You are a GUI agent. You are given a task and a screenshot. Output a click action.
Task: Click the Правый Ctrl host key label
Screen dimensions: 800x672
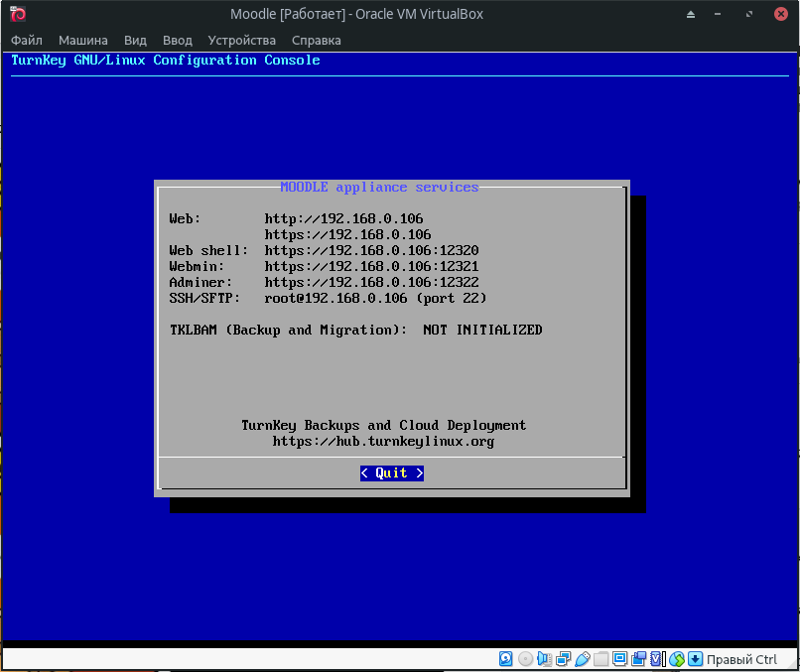[742, 659]
